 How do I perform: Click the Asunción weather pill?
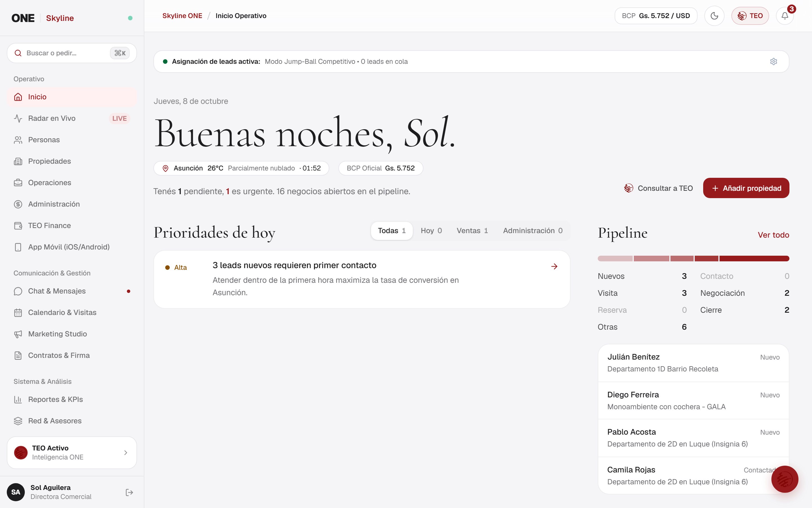(241, 168)
